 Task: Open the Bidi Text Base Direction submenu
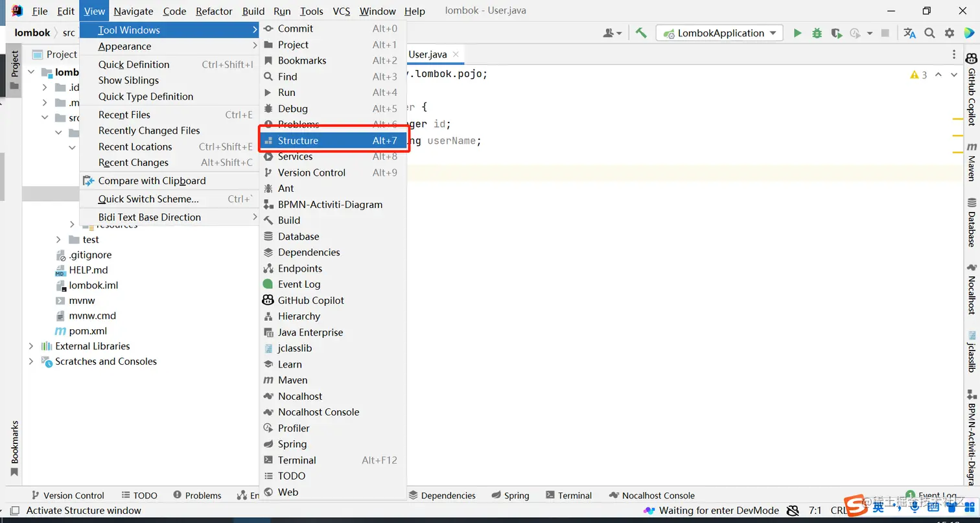[x=169, y=217]
